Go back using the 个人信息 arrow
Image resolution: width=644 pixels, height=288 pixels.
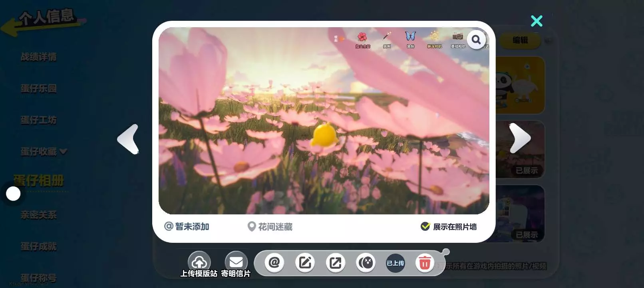pyautogui.click(x=44, y=22)
